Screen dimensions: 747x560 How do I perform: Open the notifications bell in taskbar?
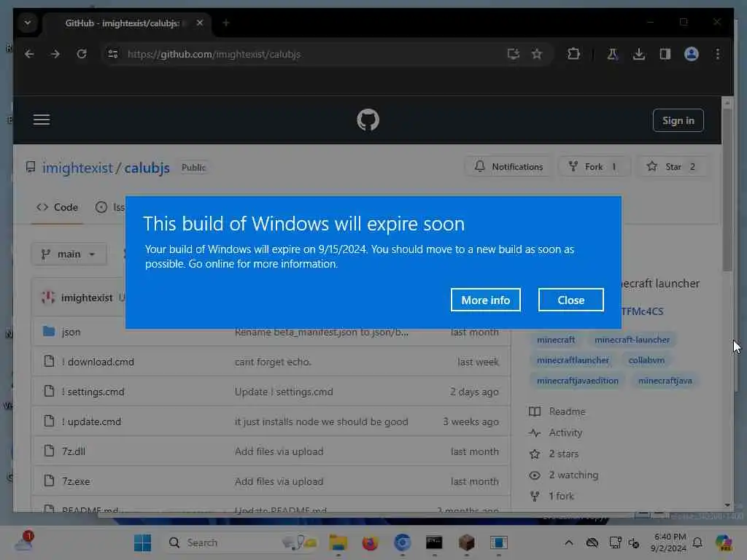pos(697,542)
